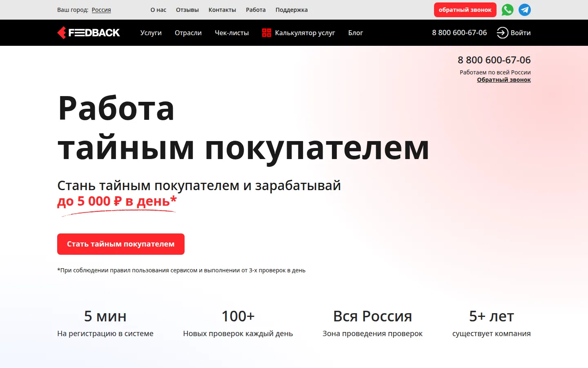Click 'Зона проведения проверок' caption

coord(372,334)
